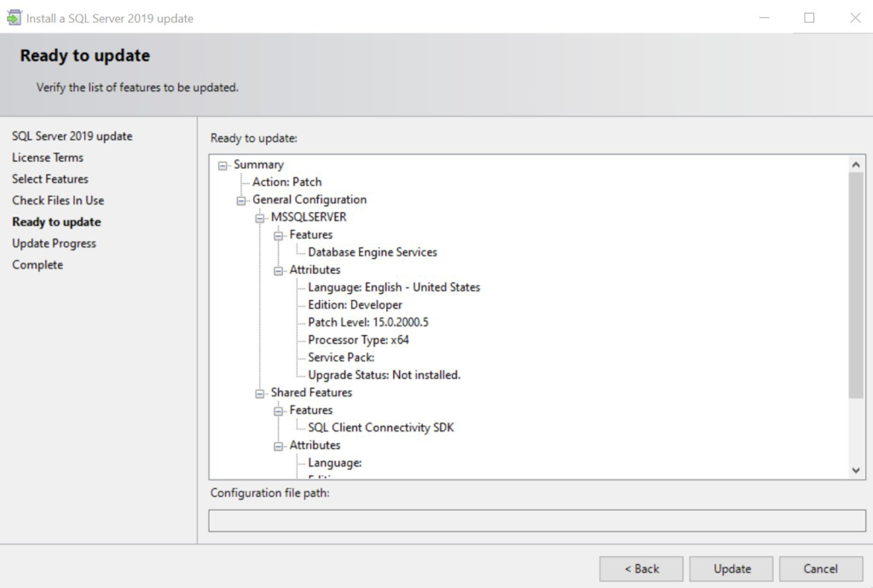Select the Service Pack: row
The height and width of the screenshot is (588, 873).
[x=341, y=357]
